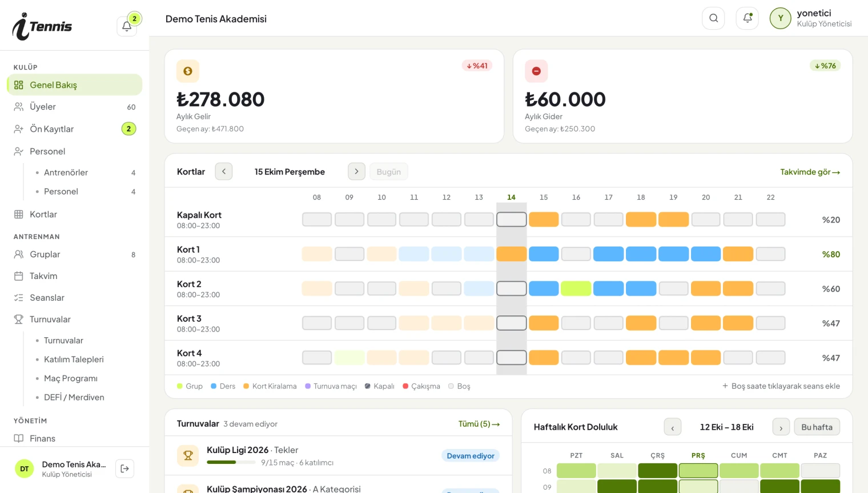The image size is (868, 493).
Task: Click Kort 4 orange slot at 18:00
Action: click(641, 358)
